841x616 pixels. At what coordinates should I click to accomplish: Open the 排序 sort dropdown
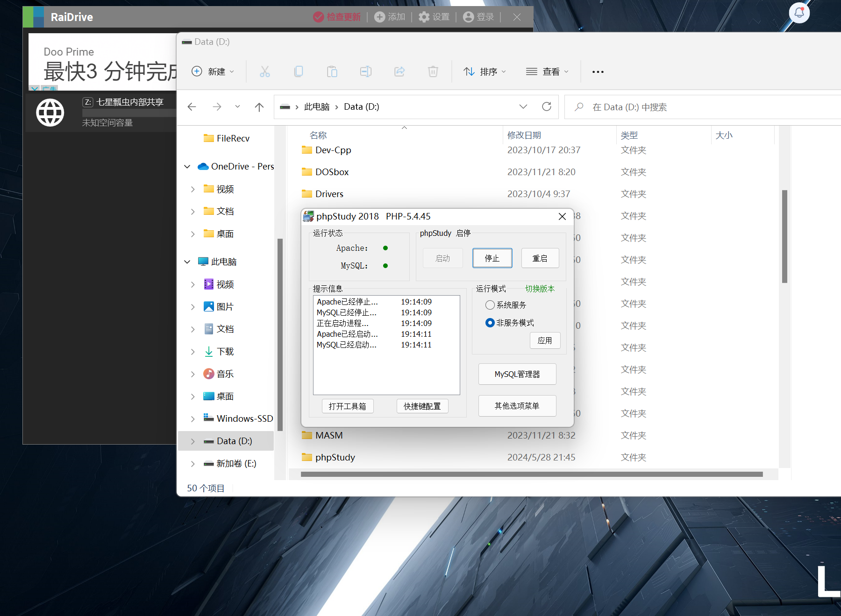[485, 71]
